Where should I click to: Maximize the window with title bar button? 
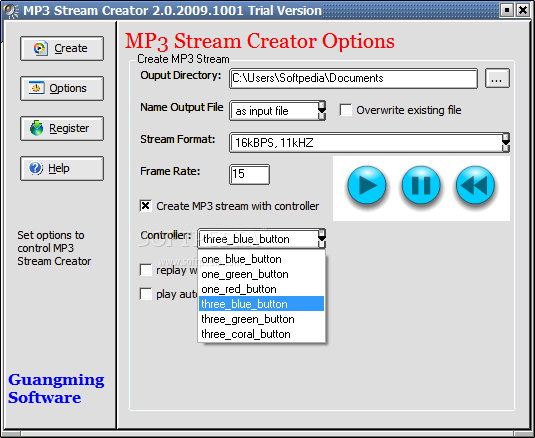point(507,10)
